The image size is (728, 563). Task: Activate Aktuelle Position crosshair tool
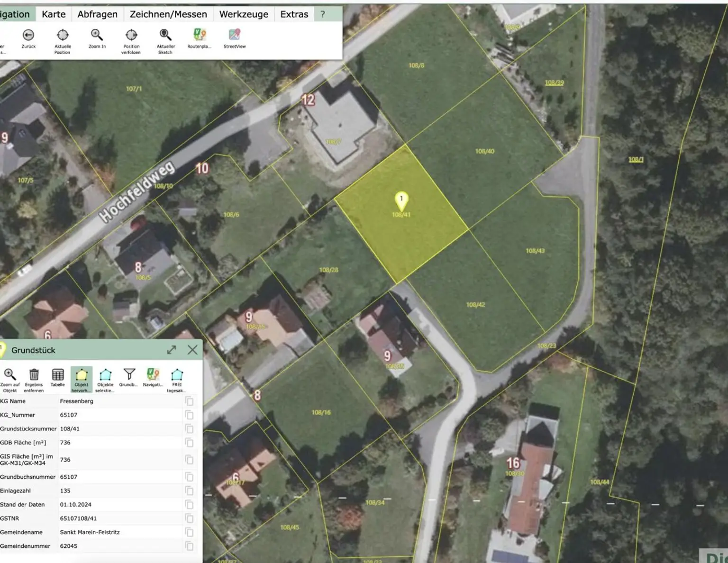pos(63,35)
